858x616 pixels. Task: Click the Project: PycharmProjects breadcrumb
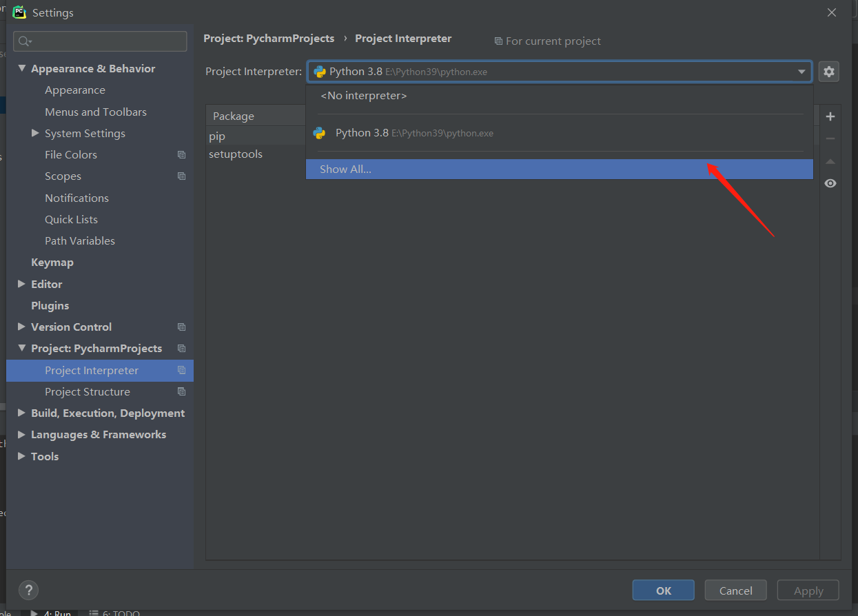point(269,39)
